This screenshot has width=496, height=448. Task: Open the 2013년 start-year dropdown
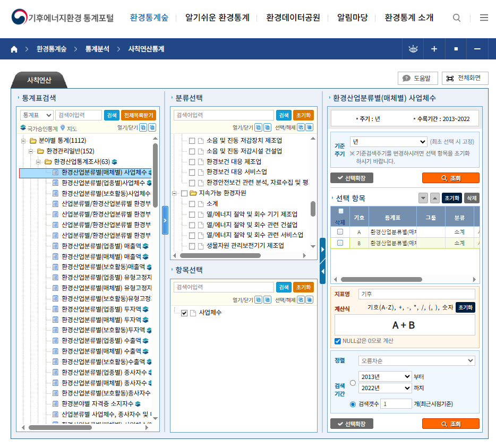[x=385, y=376]
